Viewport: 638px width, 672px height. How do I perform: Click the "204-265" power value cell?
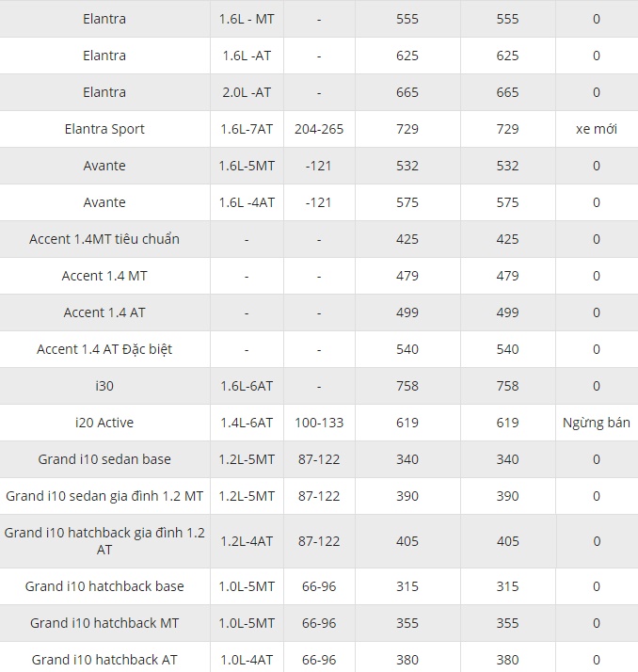(319, 129)
